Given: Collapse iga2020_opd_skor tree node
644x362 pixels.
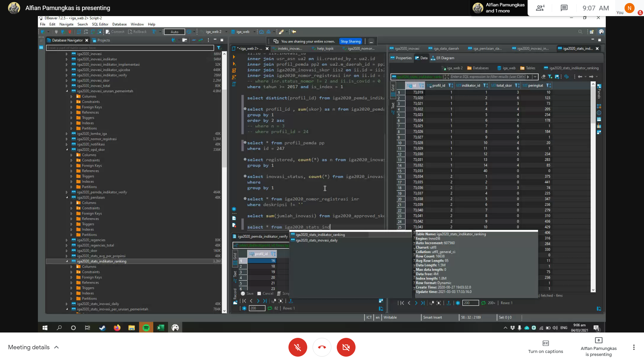Looking at the screenshot, I should pyautogui.click(x=66, y=150).
